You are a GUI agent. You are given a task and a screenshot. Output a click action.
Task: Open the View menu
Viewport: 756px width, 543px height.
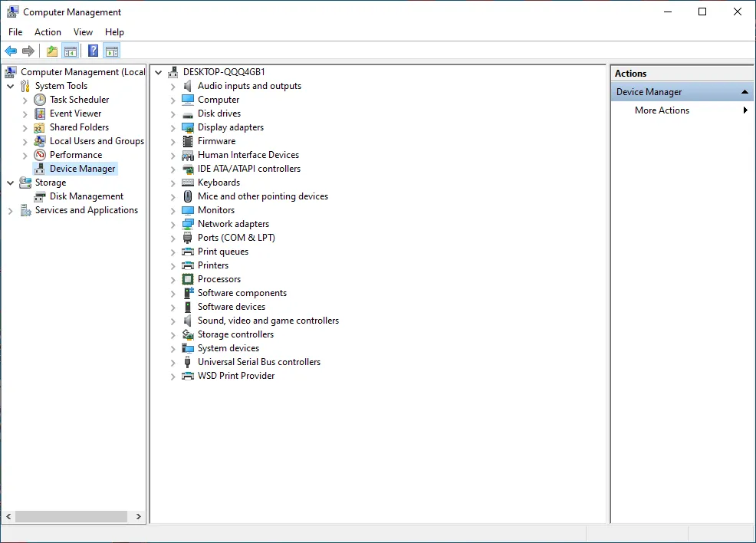point(83,32)
